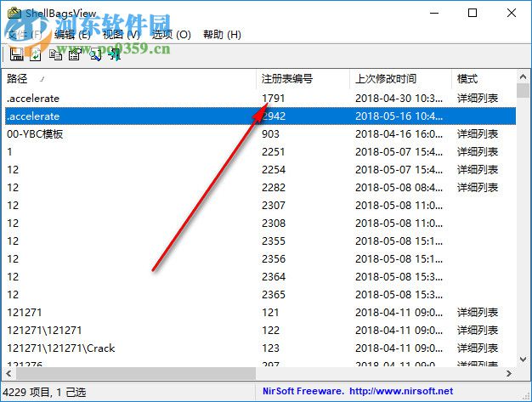The height and width of the screenshot is (402, 532).
Task: Click the ShellBagsView title bar app icon
Action: [14, 14]
